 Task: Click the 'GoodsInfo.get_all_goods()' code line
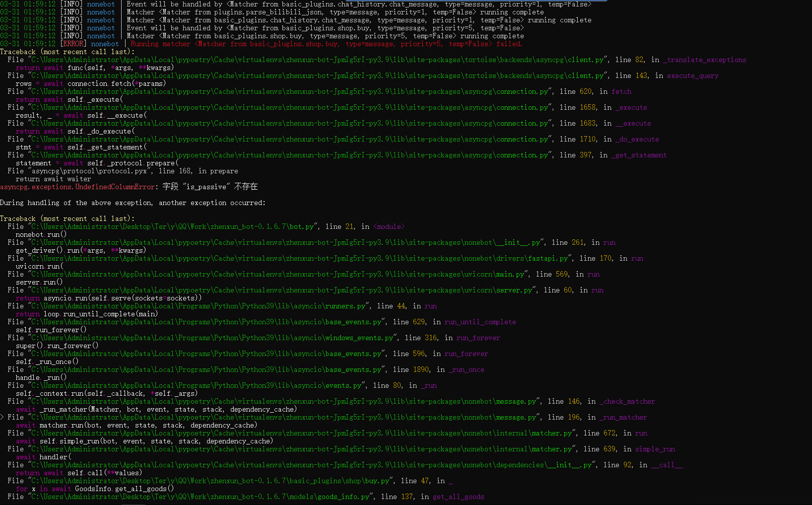click(95, 489)
